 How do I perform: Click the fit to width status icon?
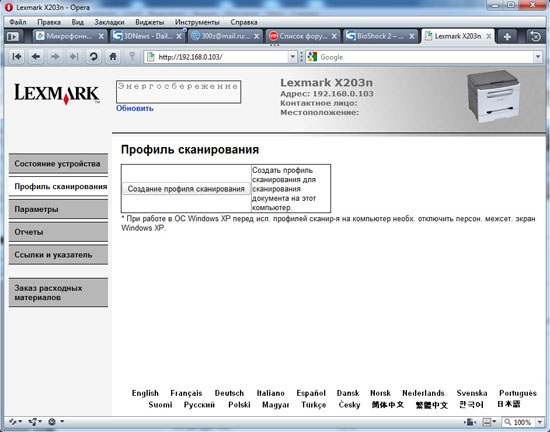click(470, 422)
